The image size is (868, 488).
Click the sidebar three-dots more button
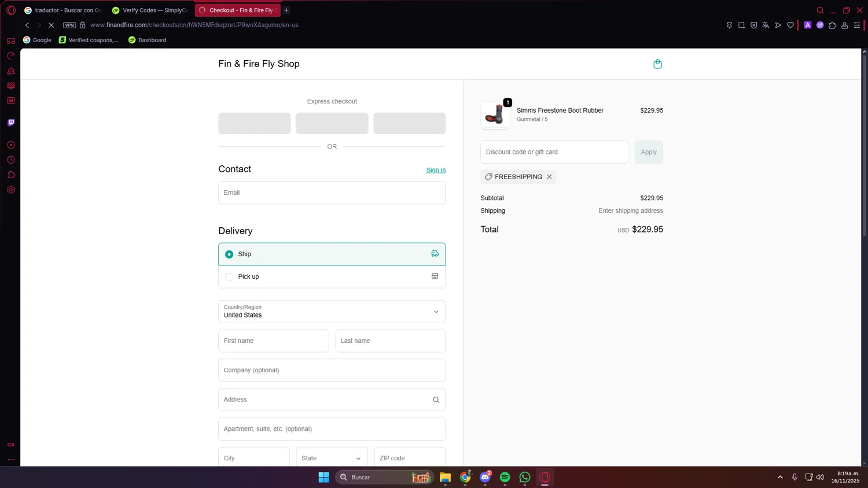[11, 460]
